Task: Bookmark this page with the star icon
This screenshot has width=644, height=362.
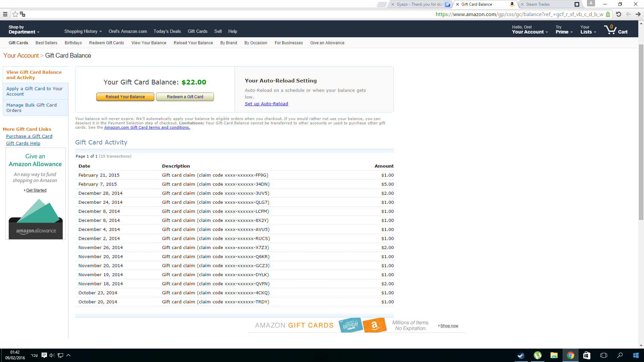Action: point(15,14)
